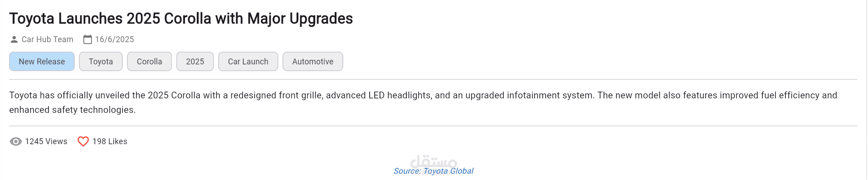The image size is (868, 180).
Task: Click the author person icon
Action: click(x=14, y=39)
